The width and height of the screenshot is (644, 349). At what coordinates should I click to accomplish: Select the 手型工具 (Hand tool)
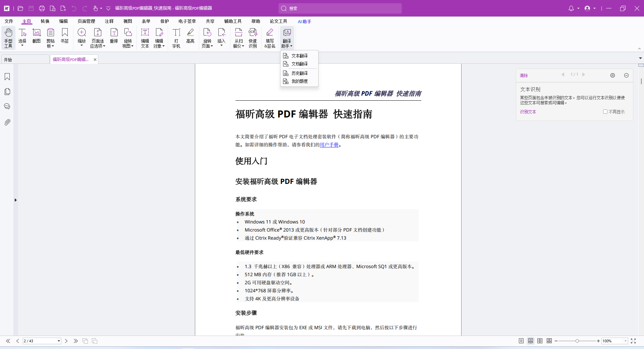pyautogui.click(x=8, y=37)
